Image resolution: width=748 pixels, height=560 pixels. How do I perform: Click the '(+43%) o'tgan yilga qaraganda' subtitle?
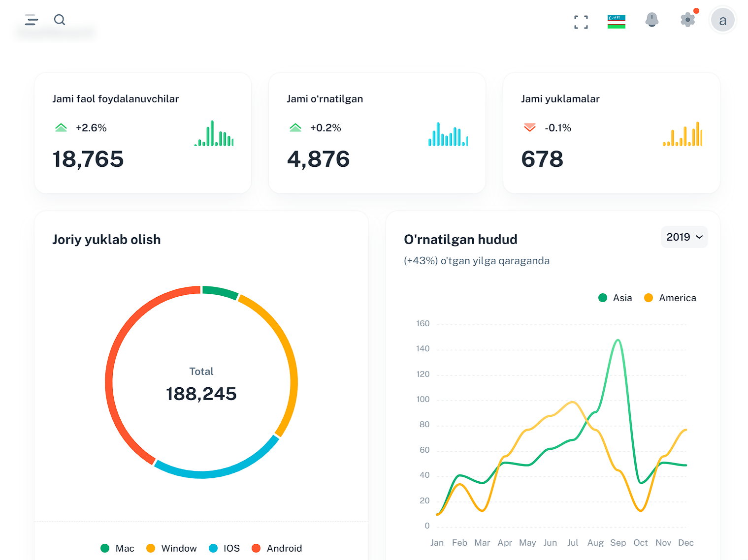[x=477, y=261]
